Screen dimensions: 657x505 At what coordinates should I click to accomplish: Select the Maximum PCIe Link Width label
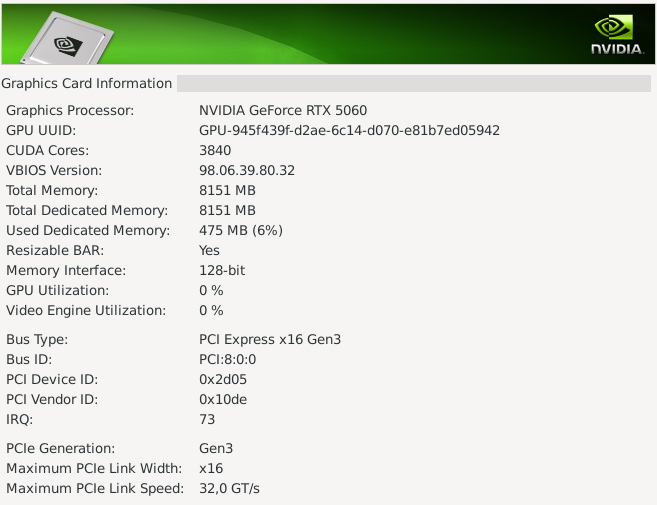[x=94, y=469]
